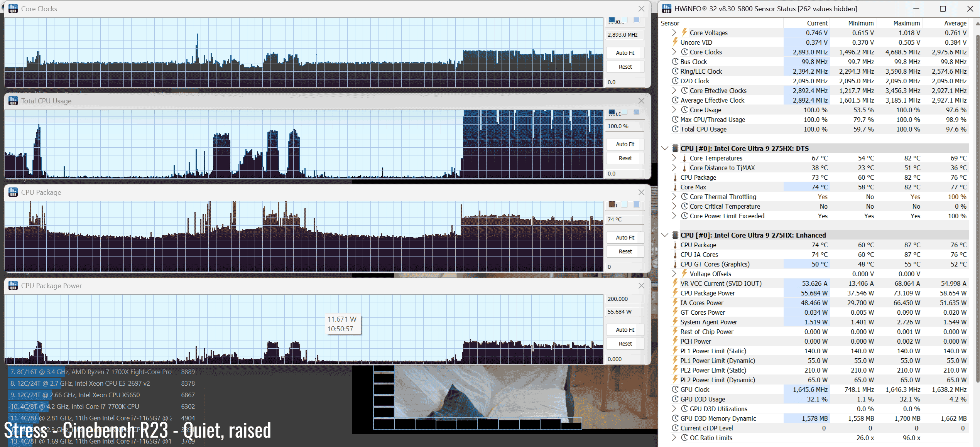Viewport: 980px width, 447px height.
Task: Click the clock icon beside Ring/LLC Clock
Action: (675, 71)
